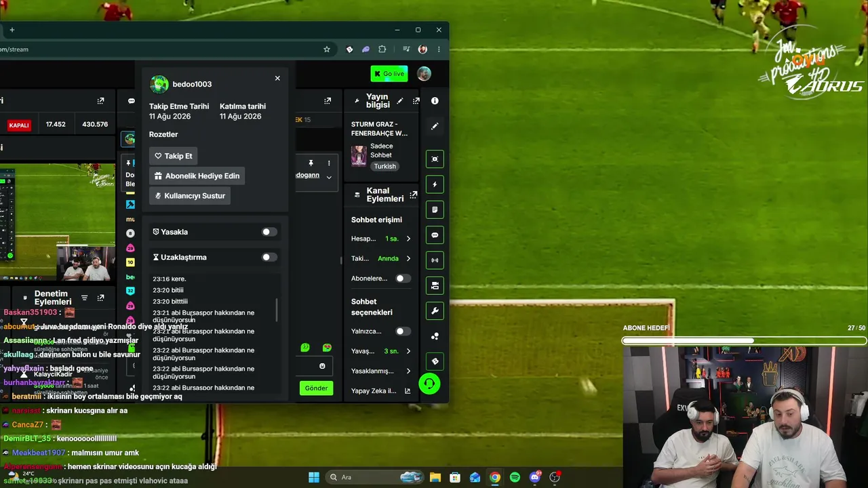Select the Turkish language tag

pyautogui.click(x=384, y=166)
